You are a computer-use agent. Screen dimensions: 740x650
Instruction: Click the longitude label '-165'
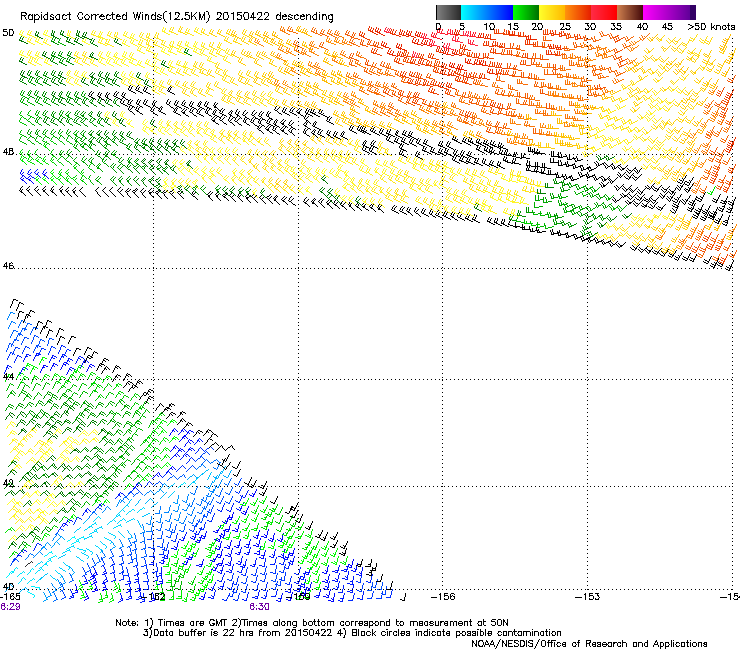pos(10,597)
